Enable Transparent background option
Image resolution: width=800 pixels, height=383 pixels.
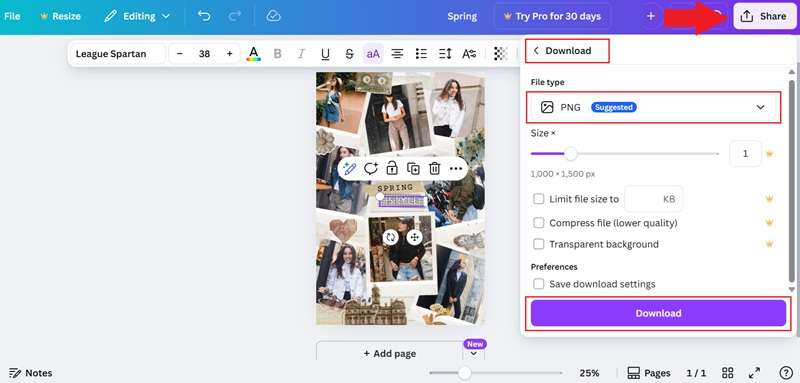539,244
